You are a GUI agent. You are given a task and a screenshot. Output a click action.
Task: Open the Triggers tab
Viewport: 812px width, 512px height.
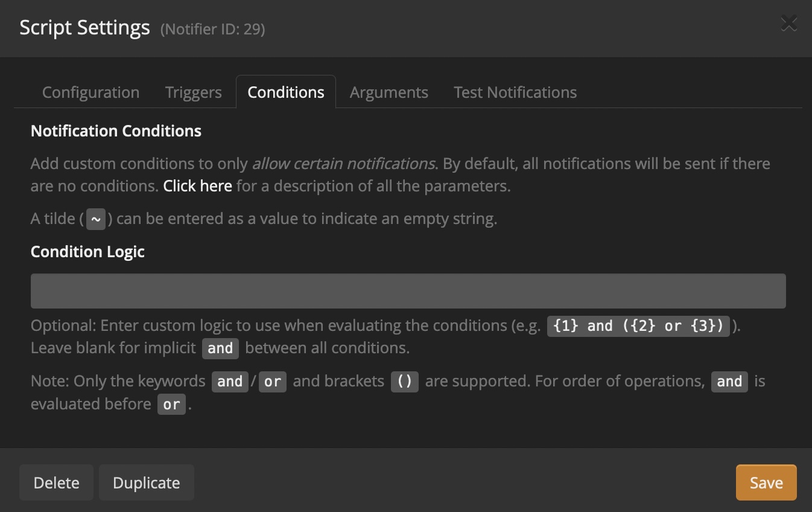pos(192,92)
